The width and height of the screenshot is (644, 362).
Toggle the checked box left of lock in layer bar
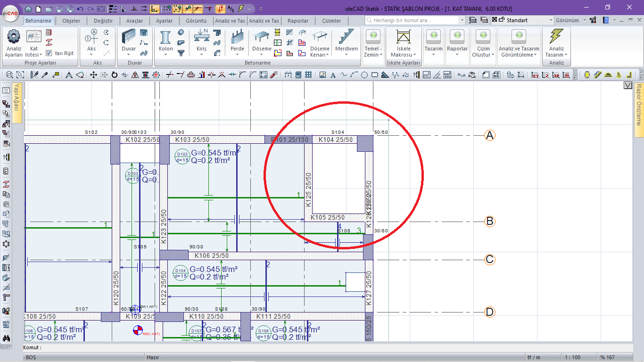click(494, 20)
